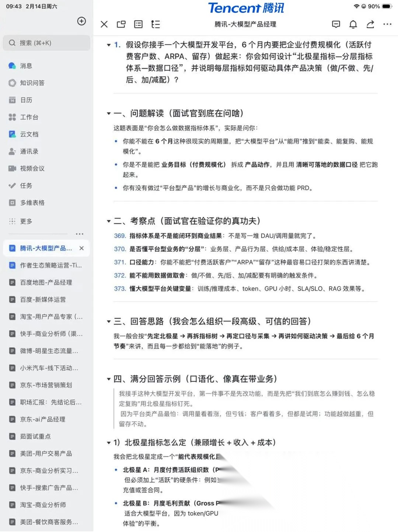Open 京东-市场营销策划 document

(x=46, y=385)
